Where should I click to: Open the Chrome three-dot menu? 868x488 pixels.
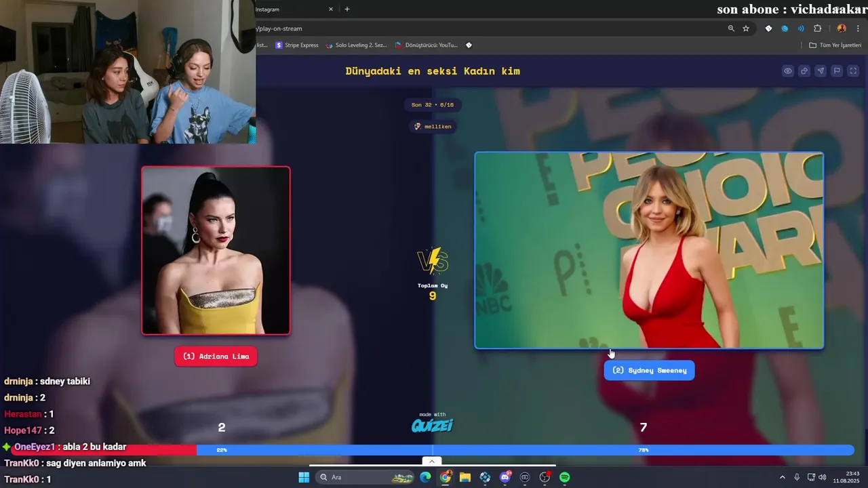coord(859,28)
